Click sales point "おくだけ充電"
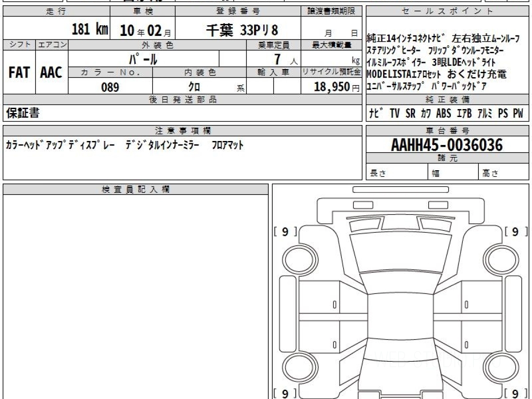Image resolution: width=532 pixels, height=399 pixels. 477,74
